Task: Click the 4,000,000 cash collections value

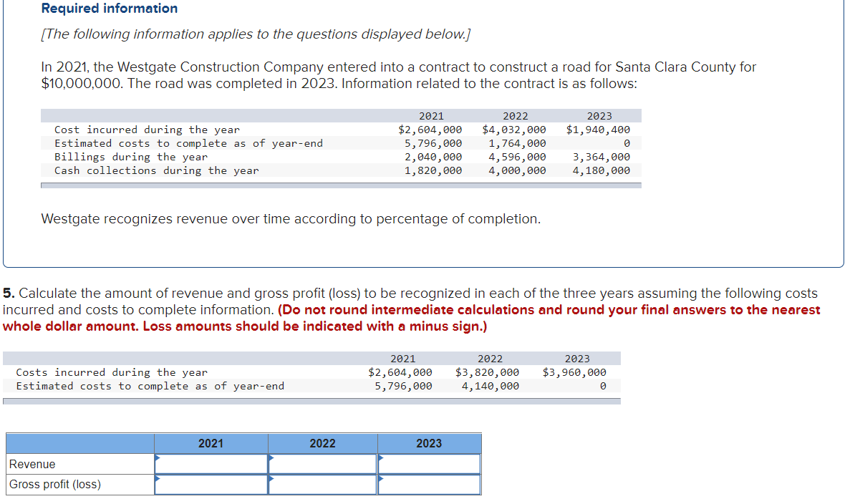Action: click(517, 170)
